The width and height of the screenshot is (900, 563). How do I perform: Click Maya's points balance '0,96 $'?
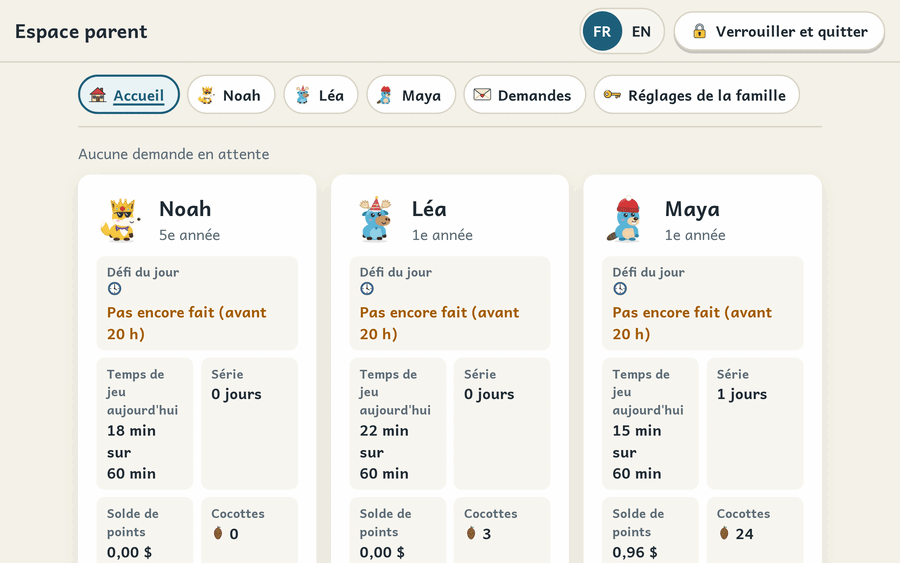[x=635, y=553]
